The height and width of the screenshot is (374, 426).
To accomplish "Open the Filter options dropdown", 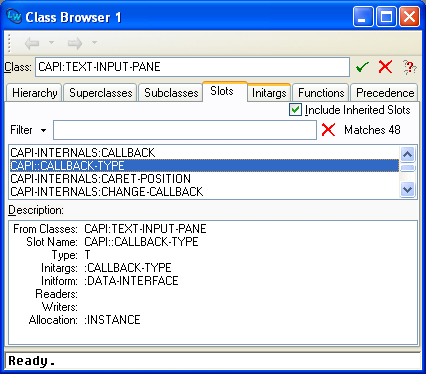I will 43,130.
